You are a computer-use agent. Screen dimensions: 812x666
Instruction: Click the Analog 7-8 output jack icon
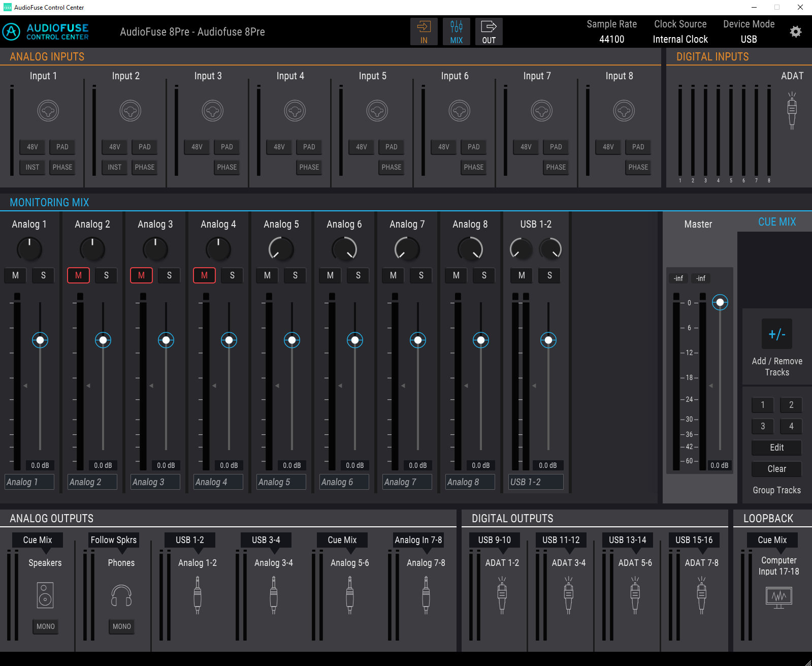[426, 595]
